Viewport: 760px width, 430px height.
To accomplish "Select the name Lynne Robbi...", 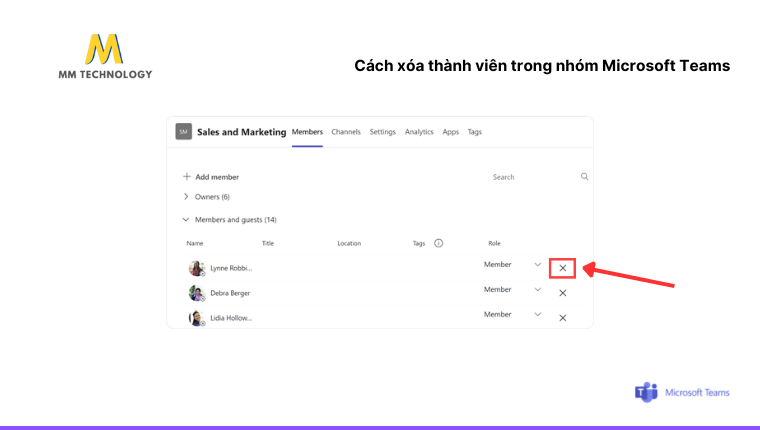I will tap(231, 268).
